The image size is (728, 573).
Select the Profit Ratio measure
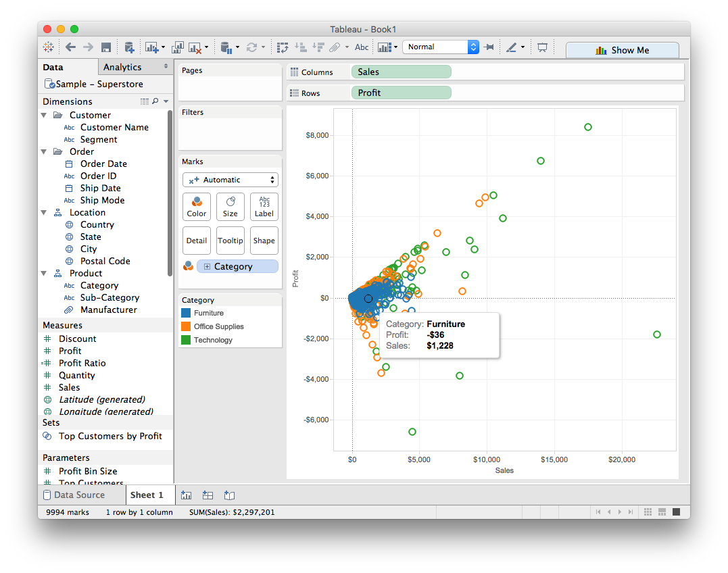pos(82,363)
